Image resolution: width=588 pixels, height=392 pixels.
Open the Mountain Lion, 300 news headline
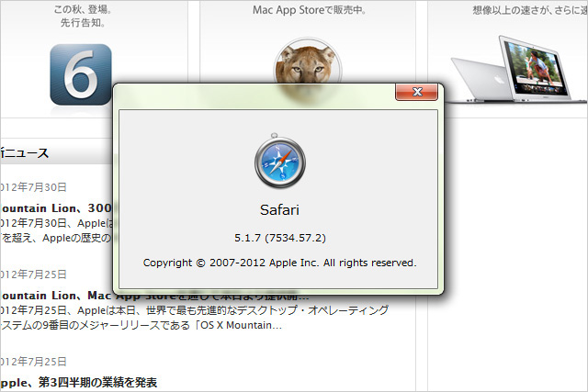[x=56, y=208]
